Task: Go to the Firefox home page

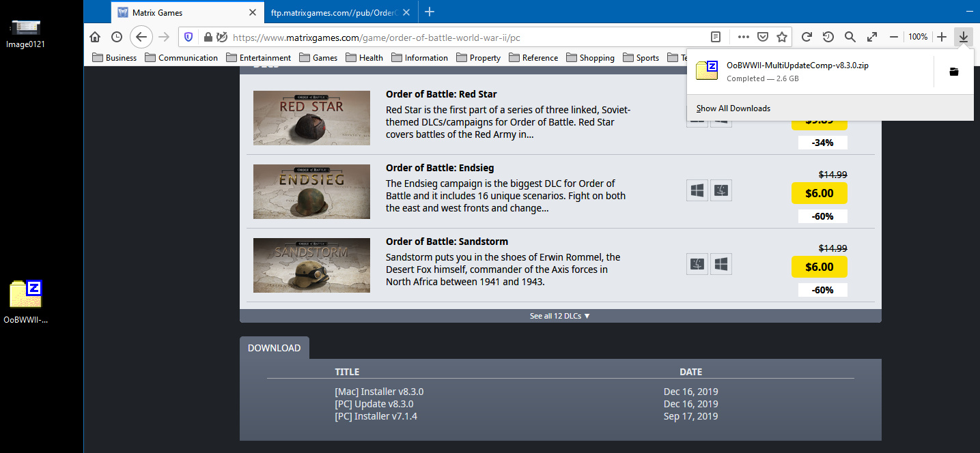Action: (x=95, y=37)
